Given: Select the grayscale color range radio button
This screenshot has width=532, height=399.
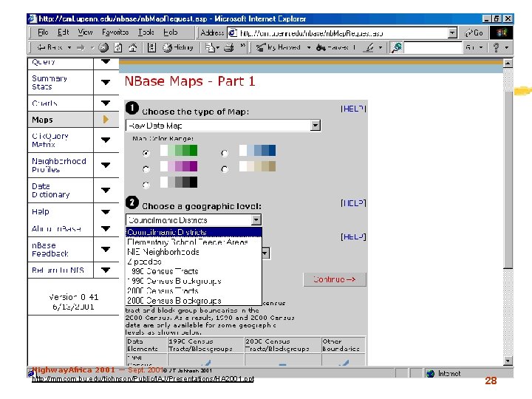Looking at the screenshot, I should (146, 185).
